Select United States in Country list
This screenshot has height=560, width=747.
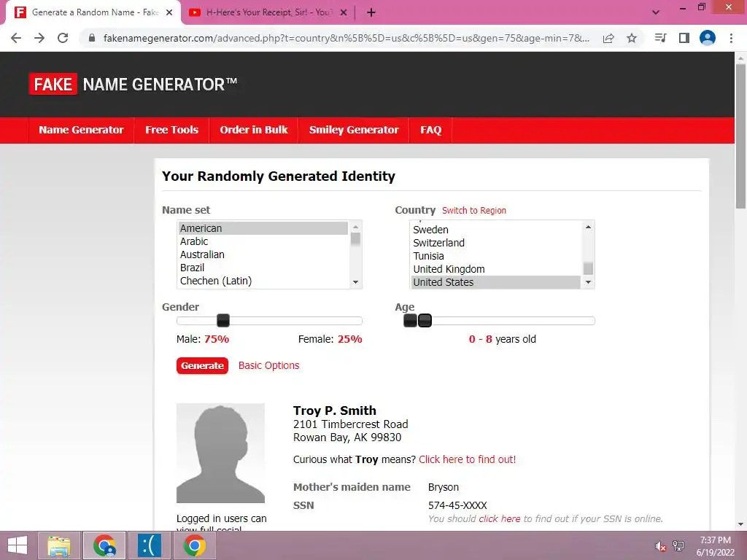pos(495,282)
